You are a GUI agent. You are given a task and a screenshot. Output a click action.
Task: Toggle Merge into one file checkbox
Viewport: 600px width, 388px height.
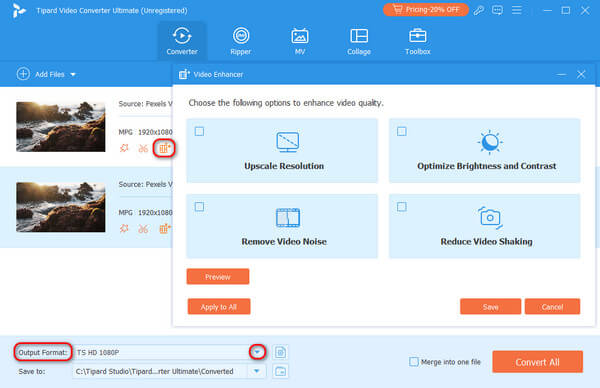(x=414, y=362)
